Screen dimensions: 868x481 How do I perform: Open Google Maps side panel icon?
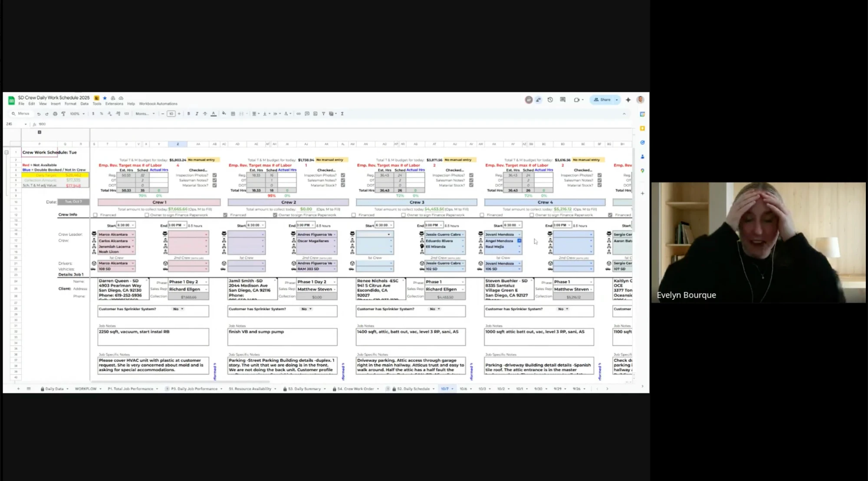(642, 170)
